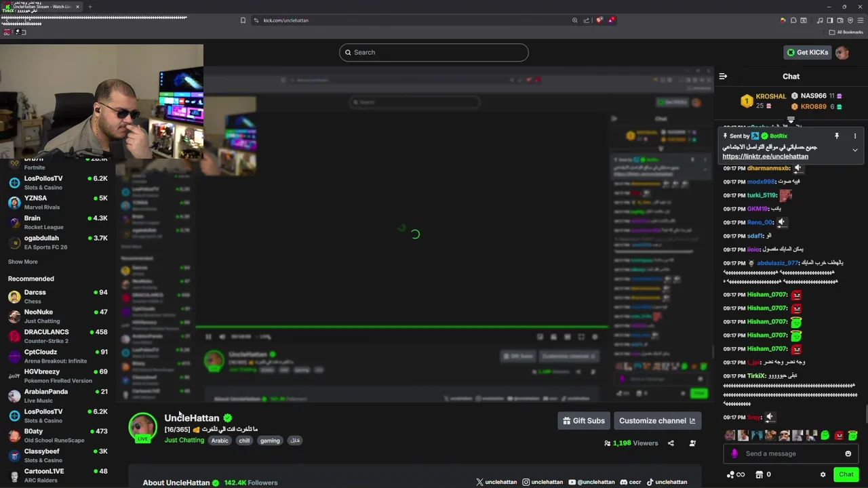Open Classybeef Slots & Casino channel
The width and height of the screenshot is (868, 488).
[57, 455]
